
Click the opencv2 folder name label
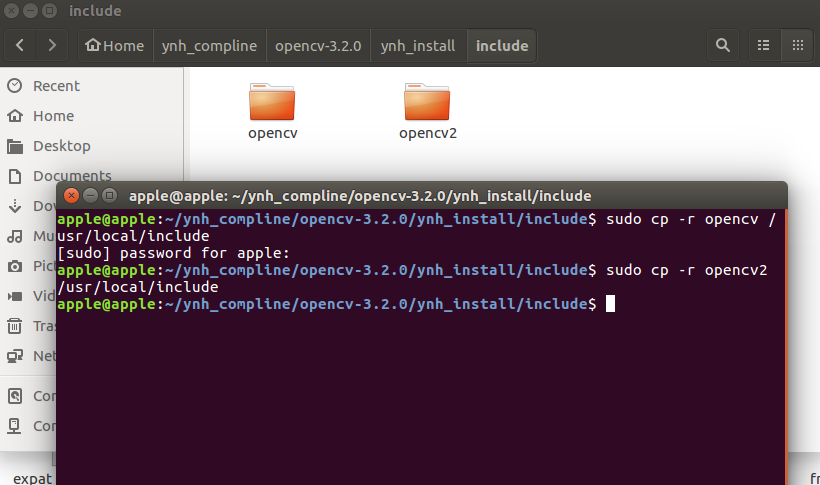point(428,133)
